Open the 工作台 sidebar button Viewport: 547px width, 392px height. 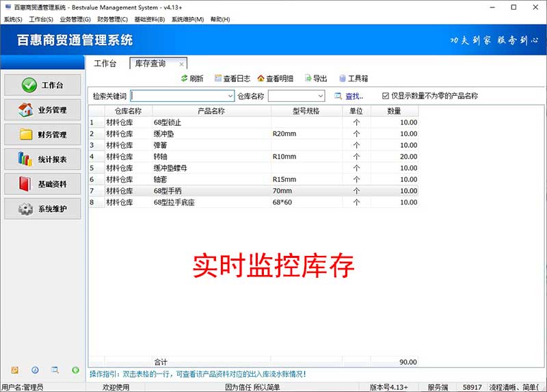pos(42,85)
